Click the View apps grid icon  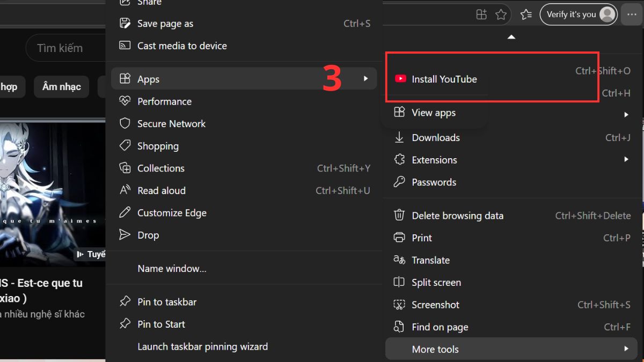click(x=399, y=112)
